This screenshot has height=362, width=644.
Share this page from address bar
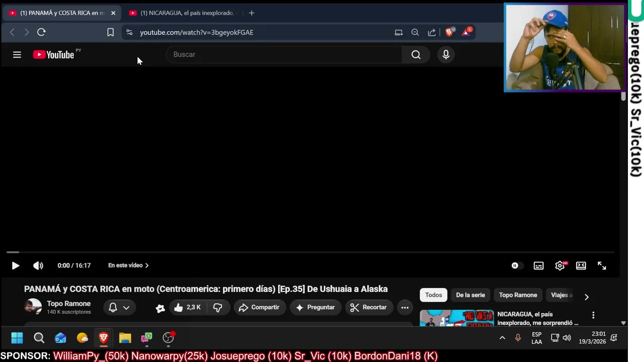(432, 32)
